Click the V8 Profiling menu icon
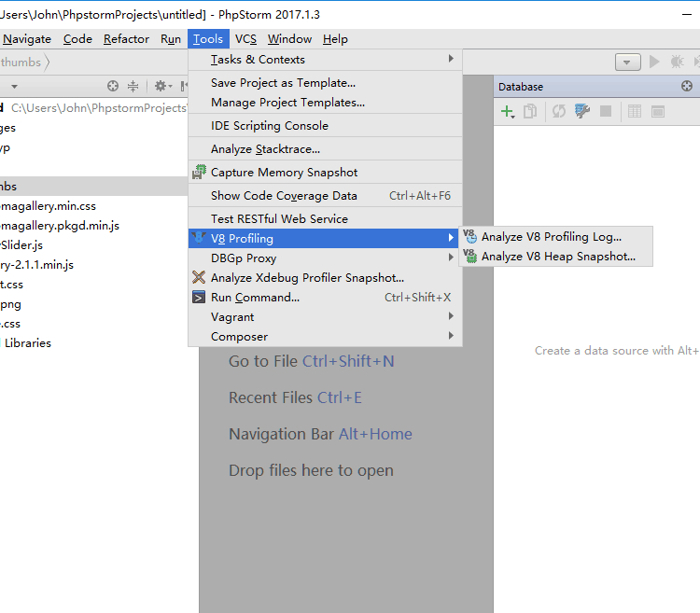The width and height of the screenshot is (700, 613). click(x=199, y=238)
